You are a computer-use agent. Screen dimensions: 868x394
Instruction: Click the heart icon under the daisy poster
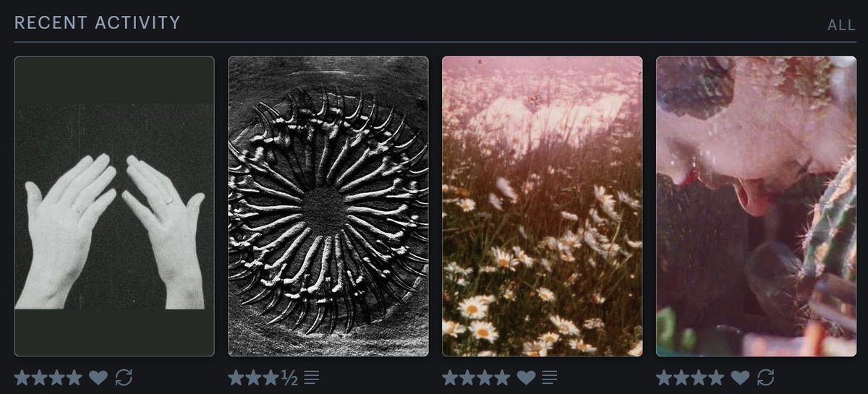(527, 377)
